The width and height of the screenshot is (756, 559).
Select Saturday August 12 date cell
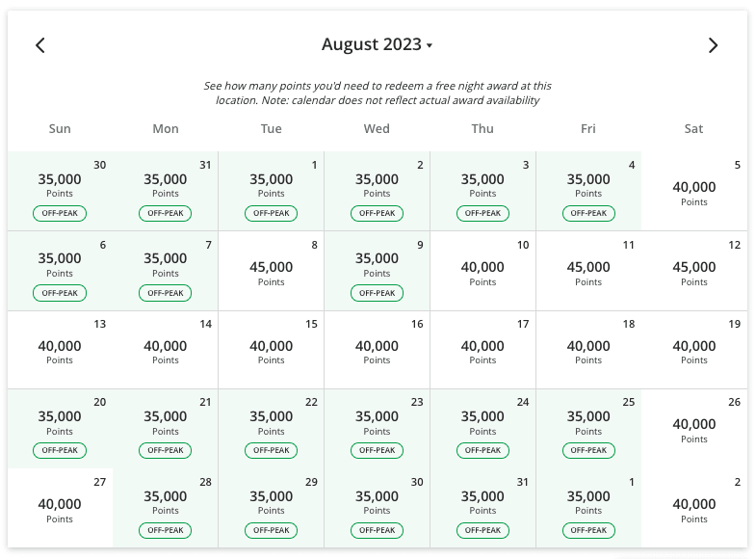[x=694, y=271]
